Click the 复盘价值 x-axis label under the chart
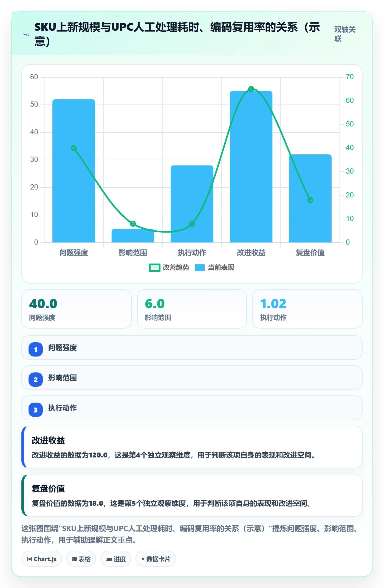This screenshot has height=588, width=384. 310,253
